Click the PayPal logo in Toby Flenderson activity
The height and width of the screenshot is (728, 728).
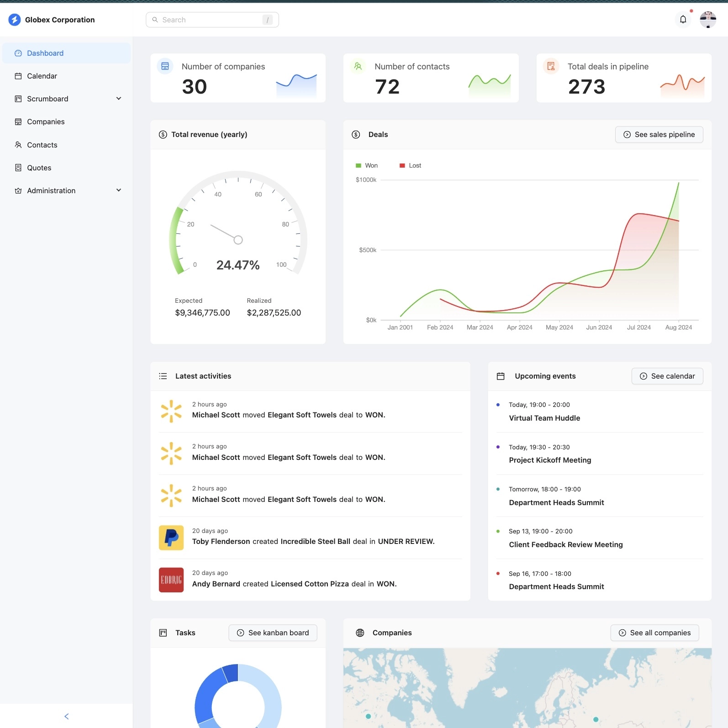[171, 538]
